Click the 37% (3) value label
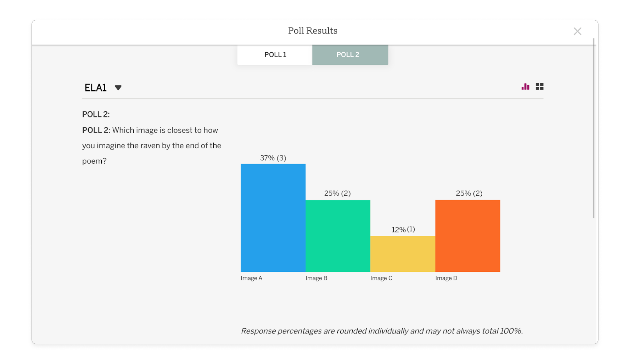The height and width of the screenshot is (364, 630). [273, 158]
